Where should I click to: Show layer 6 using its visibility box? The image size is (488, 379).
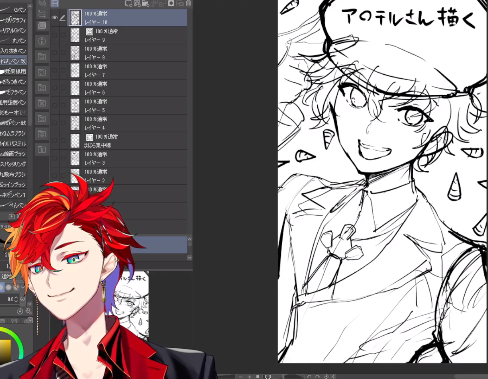[55, 88]
